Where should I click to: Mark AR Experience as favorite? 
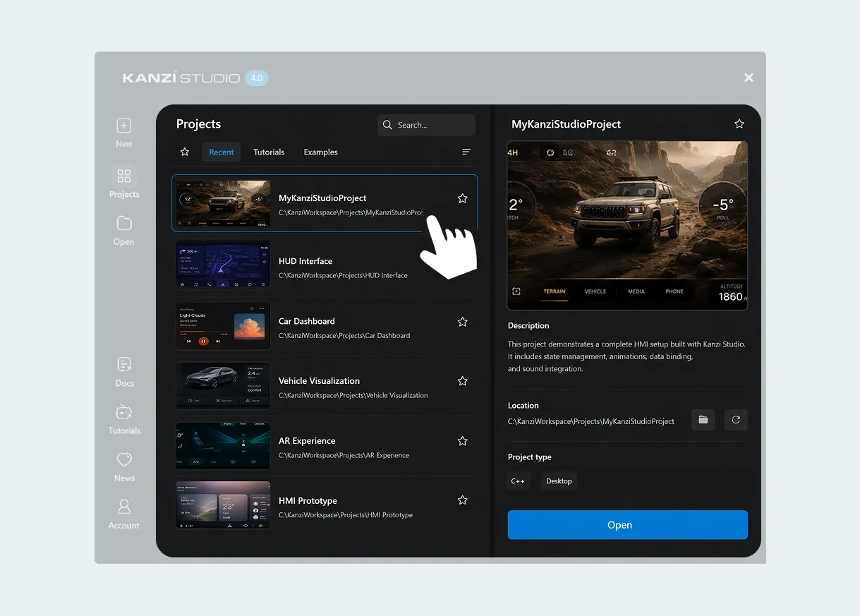[x=463, y=441]
